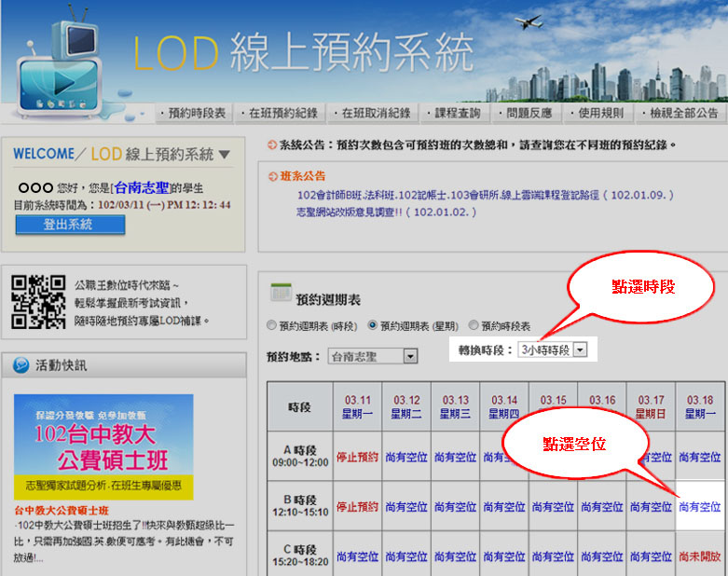This screenshot has height=576, width=728.
Task: Click the 03.13 星期三 column header
Action: 455,407
